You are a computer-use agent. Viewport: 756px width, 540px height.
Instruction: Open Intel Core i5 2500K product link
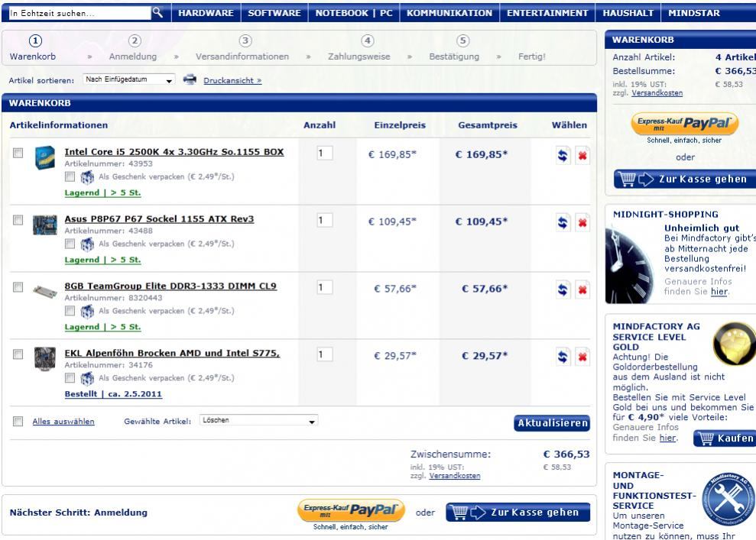(174, 152)
